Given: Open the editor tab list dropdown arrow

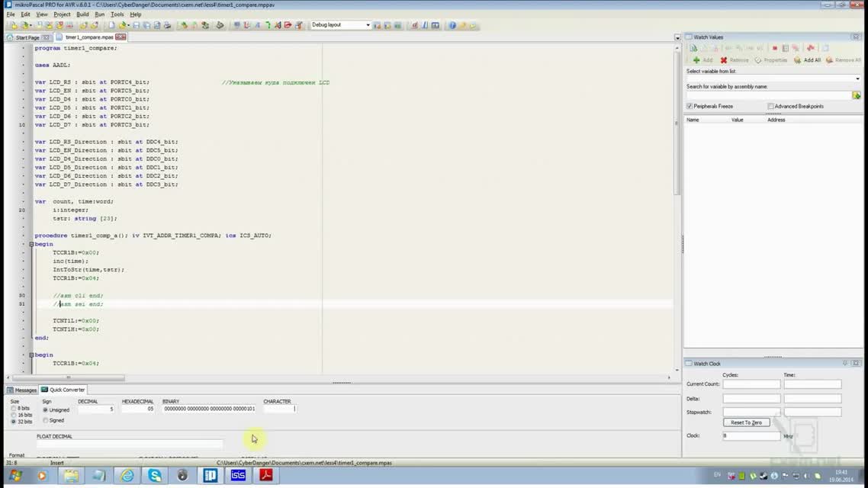Looking at the screenshot, I should (x=677, y=37).
